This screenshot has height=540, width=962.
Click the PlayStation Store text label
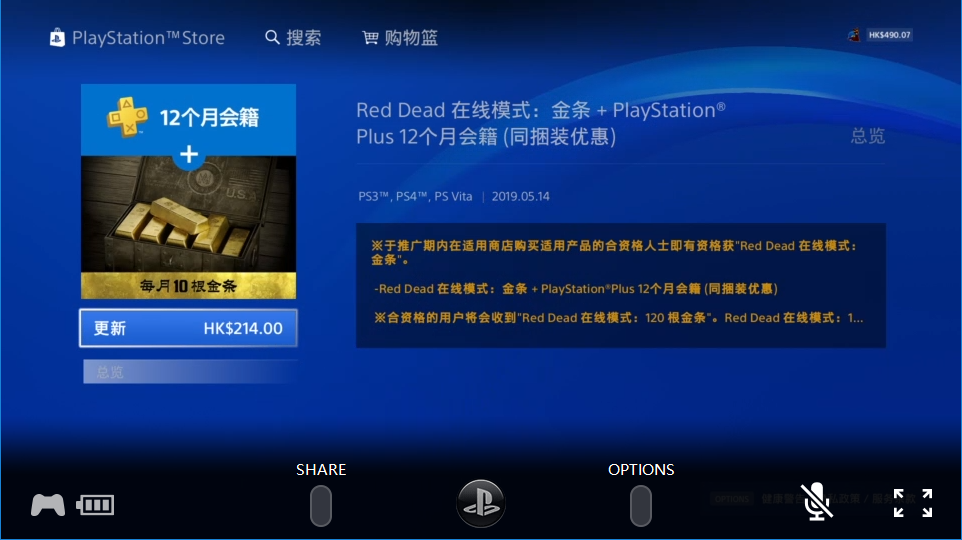pos(148,38)
